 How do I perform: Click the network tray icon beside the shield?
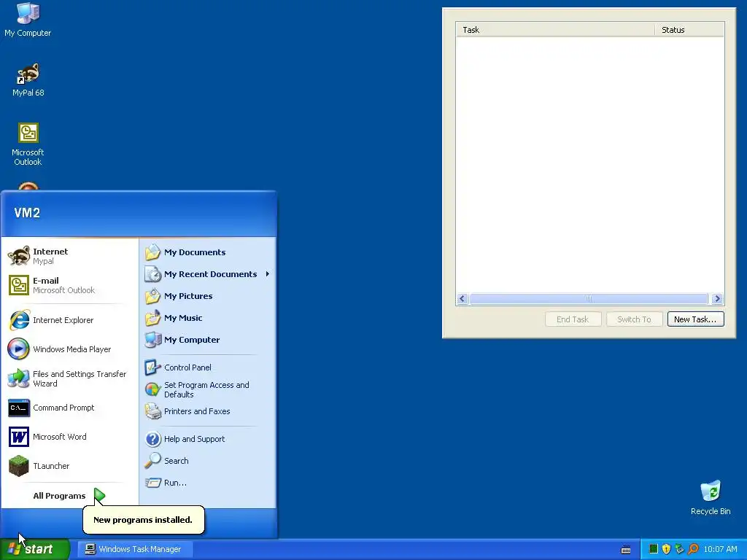coord(679,549)
